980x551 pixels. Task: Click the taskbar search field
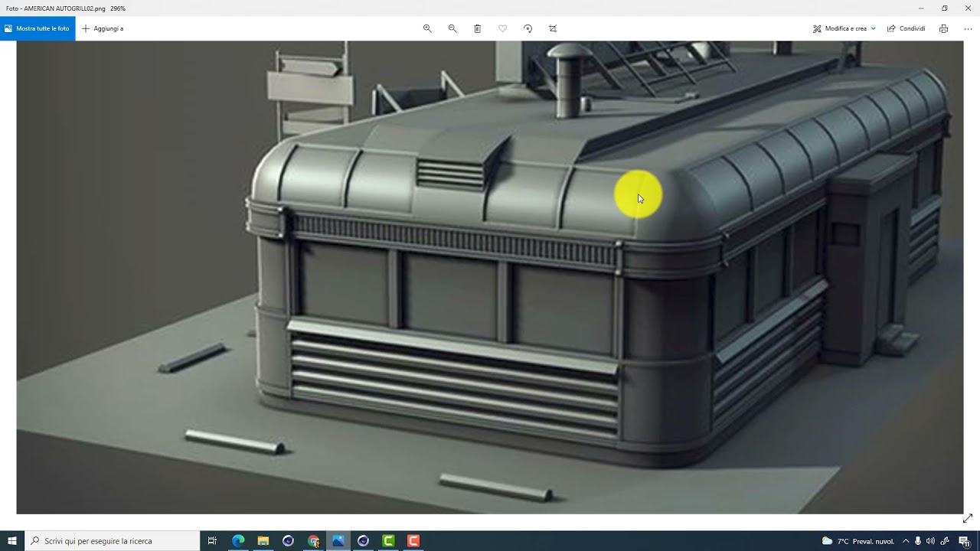pos(113,541)
